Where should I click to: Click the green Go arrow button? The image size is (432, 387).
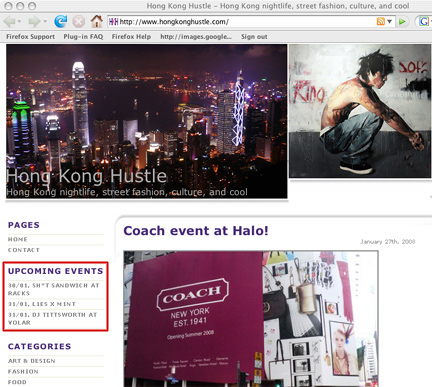(x=402, y=22)
